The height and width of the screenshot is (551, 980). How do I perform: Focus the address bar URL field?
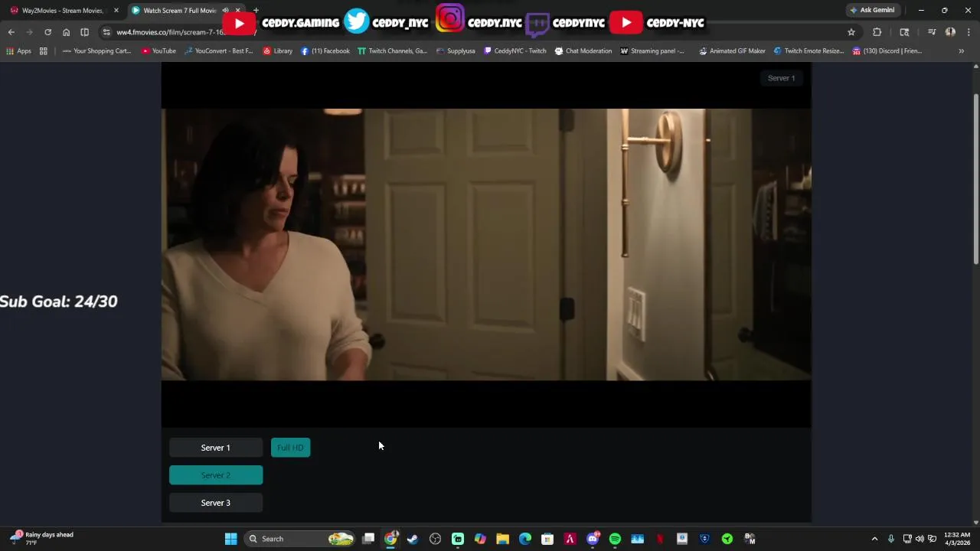[482, 32]
